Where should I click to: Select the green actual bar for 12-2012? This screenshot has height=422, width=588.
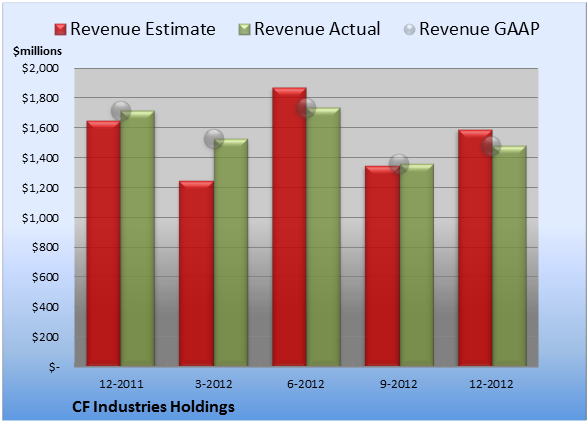click(509, 256)
